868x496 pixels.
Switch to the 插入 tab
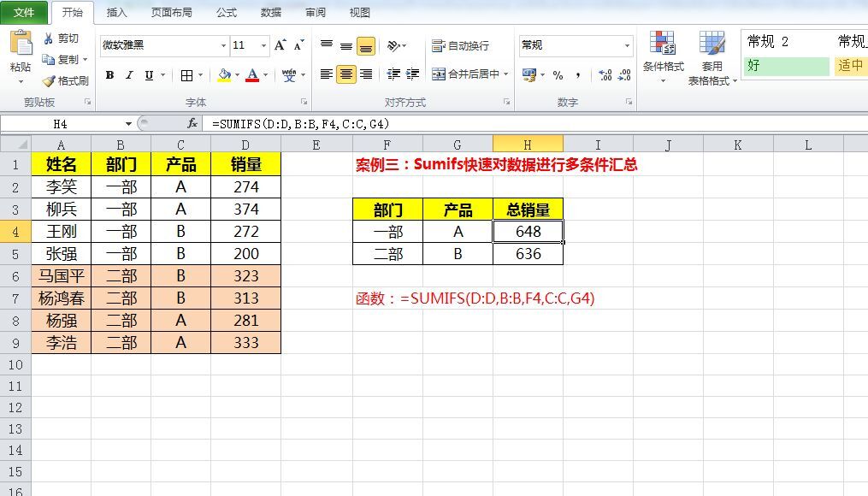[116, 13]
